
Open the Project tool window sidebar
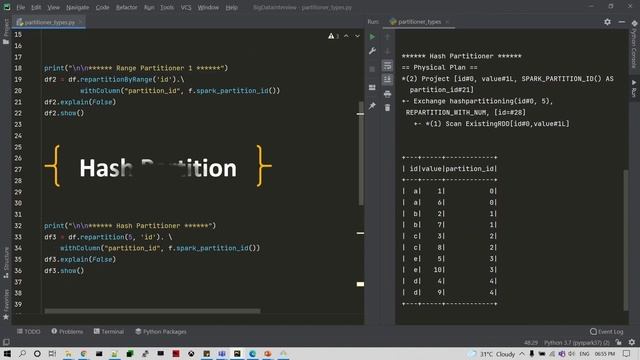6,32
